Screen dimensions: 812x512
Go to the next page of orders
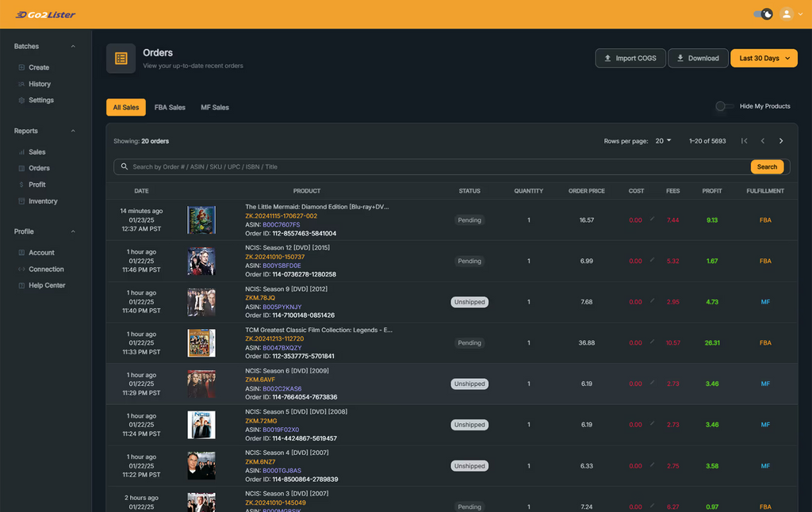[780, 141]
